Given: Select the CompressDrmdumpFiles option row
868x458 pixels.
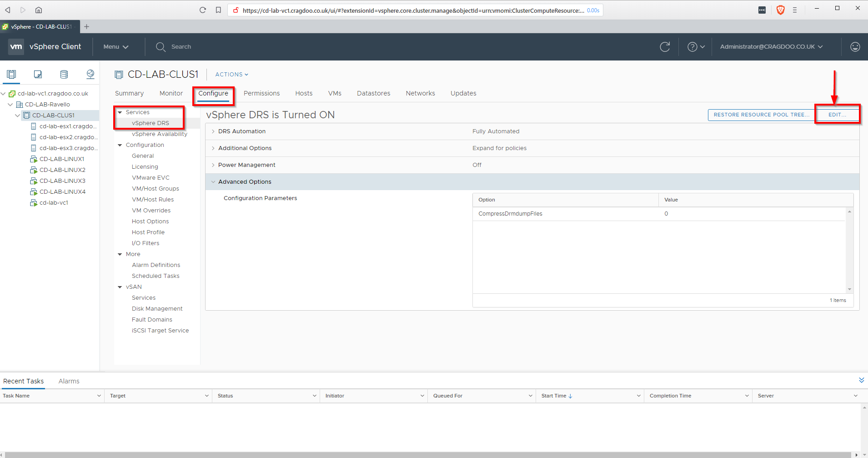Looking at the screenshot, I should 659,214.
